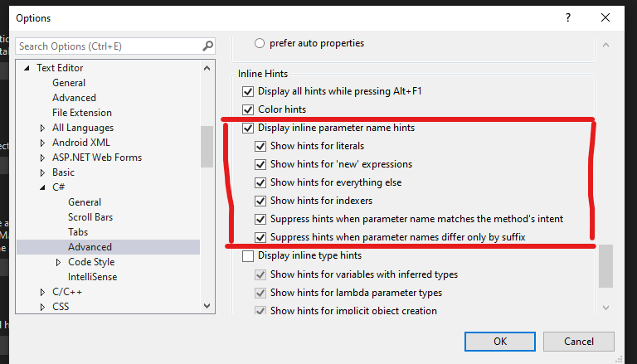Screen dimensions: 637x364
Task: Select General under Text Editor
Action: [69, 83]
